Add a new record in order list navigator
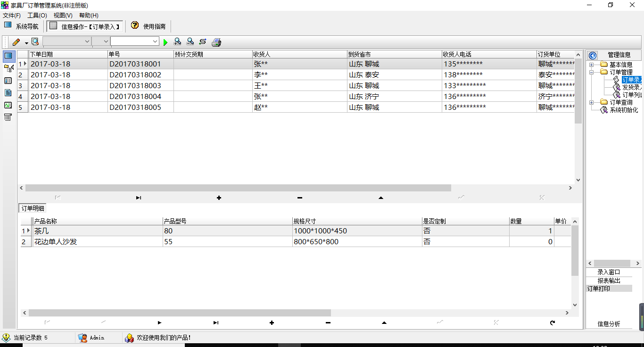644x347 pixels. pyautogui.click(x=219, y=198)
